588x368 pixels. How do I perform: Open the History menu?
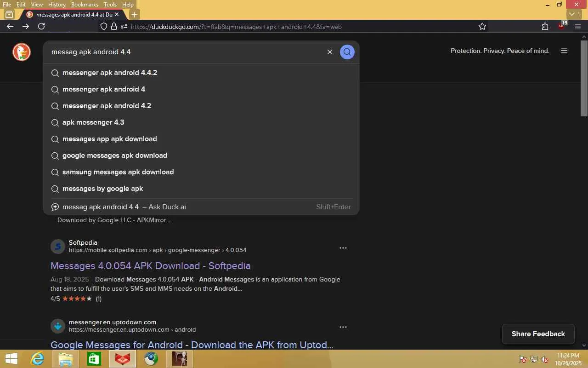pos(57,4)
